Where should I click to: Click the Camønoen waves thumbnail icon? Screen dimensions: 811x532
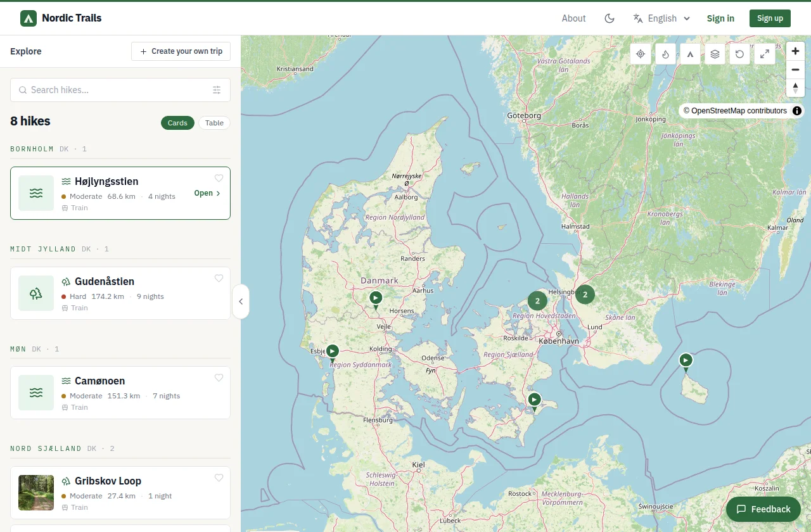[x=36, y=393]
